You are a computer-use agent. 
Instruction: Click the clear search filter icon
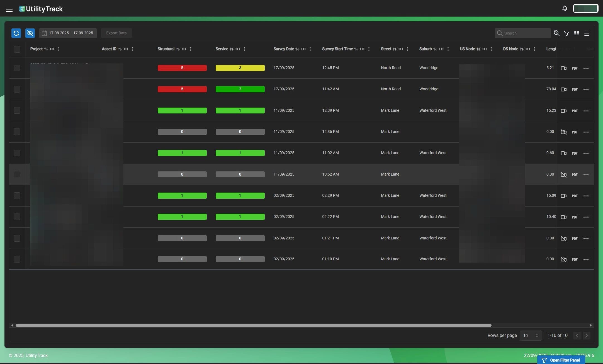click(x=556, y=33)
